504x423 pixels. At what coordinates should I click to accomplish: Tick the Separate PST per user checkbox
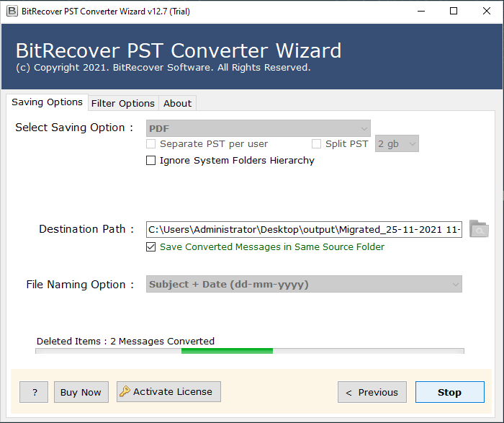point(150,144)
